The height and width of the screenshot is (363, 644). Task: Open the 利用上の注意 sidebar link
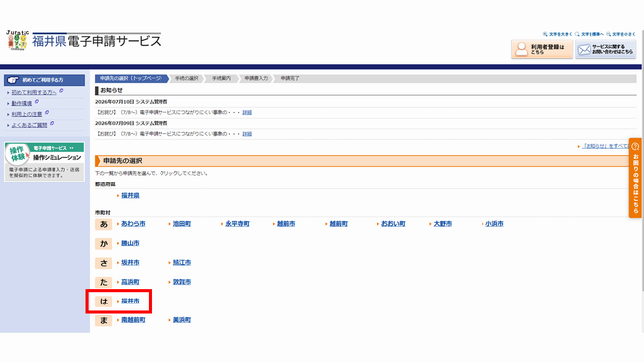[27, 114]
